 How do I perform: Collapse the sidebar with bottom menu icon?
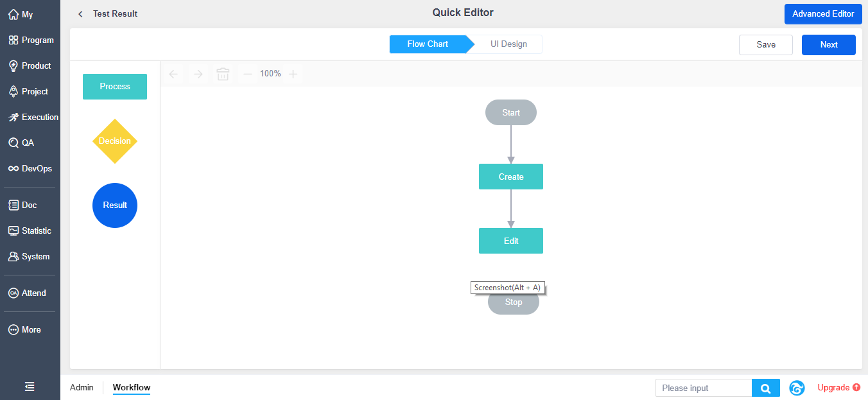pyautogui.click(x=30, y=387)
